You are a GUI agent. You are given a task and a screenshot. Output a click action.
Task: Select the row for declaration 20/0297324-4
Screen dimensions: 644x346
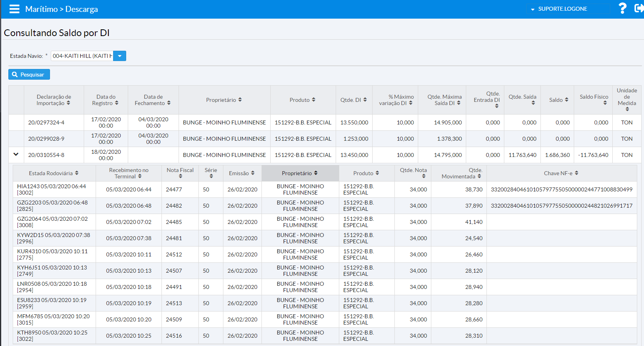(x=46, y=122)
